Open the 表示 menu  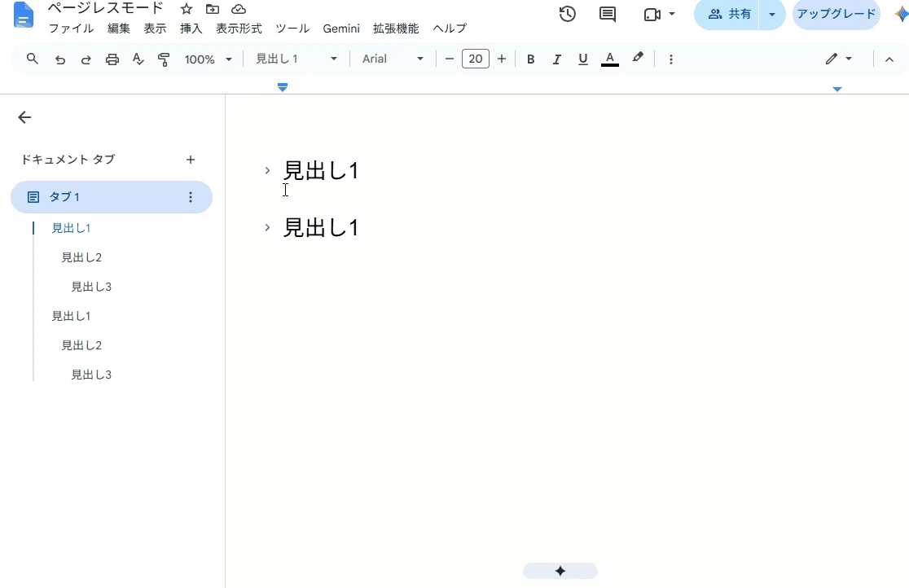pyautogui.click(x=155, y=29)
